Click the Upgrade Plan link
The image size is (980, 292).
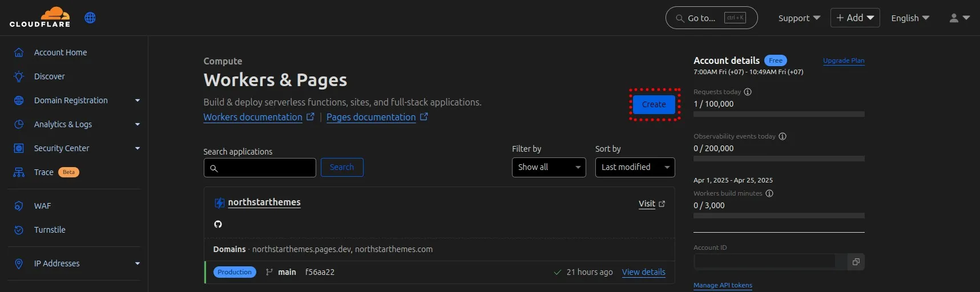pos(844,60)
